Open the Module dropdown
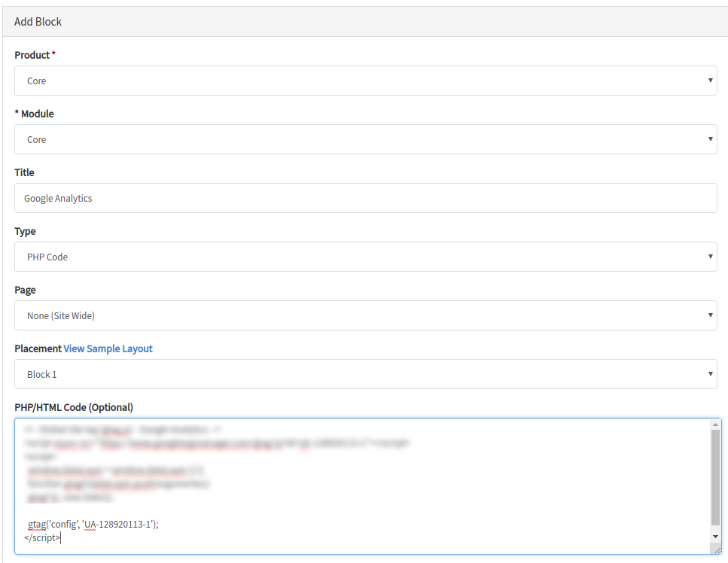This screenshot has height=563, width=728. (x=366, y=139)
